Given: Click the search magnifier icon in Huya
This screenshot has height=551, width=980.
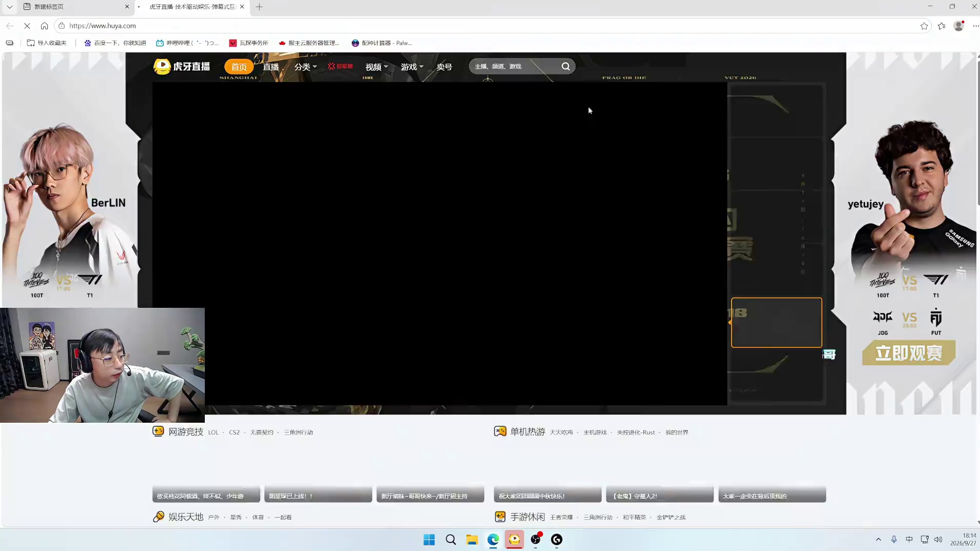Looking at the screenshot, I should (565, 66).
